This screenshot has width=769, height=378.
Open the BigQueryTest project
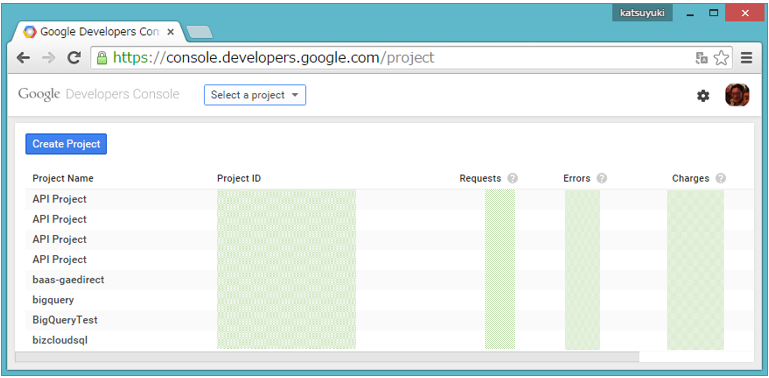(65, 320)
